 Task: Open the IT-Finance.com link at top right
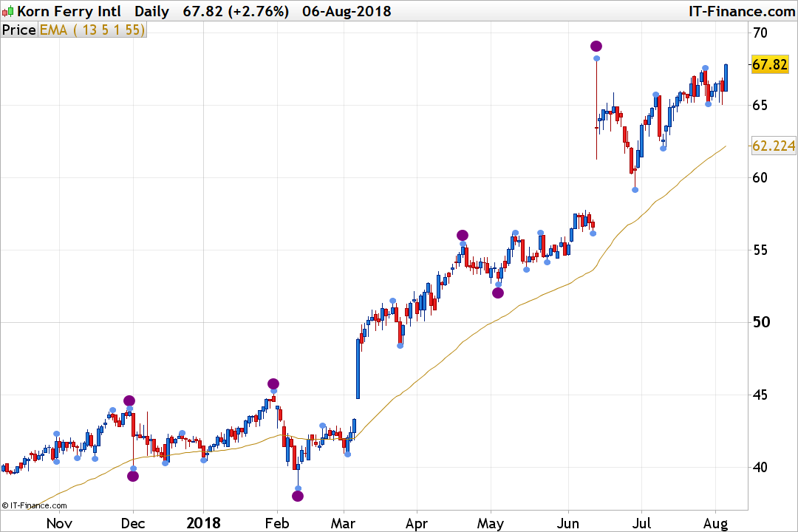click(x=742, y=11)
